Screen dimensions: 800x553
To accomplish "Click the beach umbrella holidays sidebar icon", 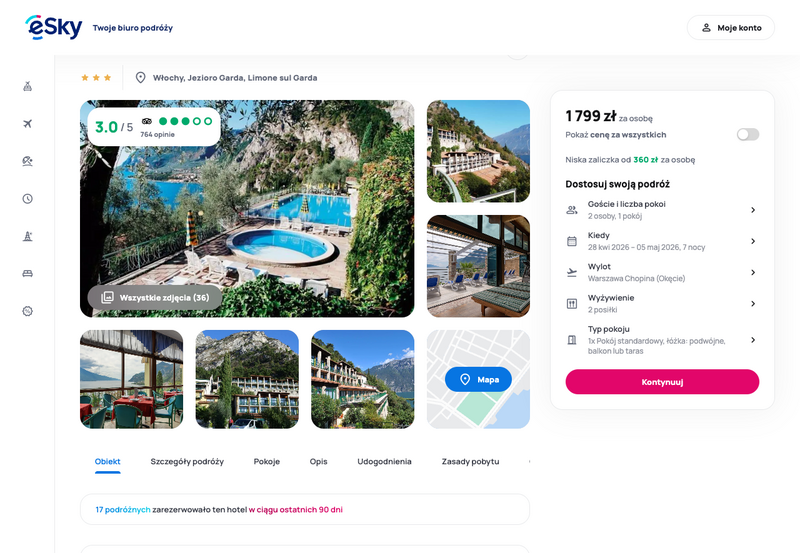I will (x=28, y=161).
